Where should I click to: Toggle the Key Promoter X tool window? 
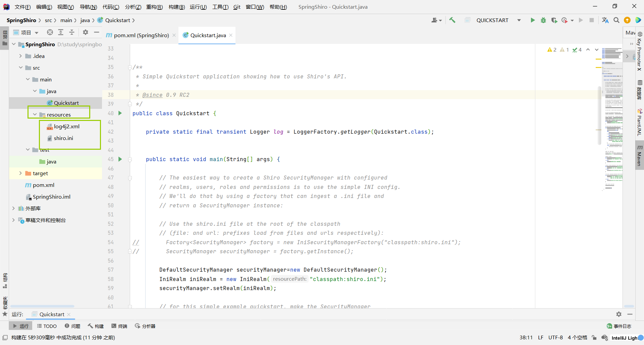[640, 51]
